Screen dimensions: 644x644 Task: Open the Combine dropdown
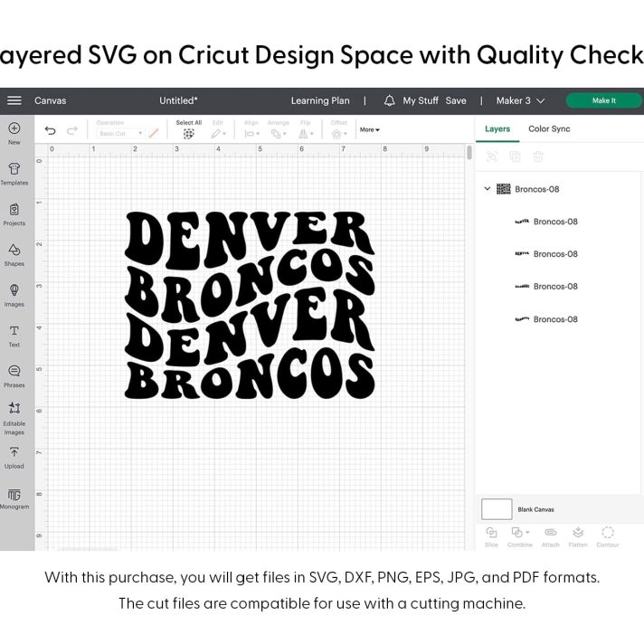pyautogui.click(x=520, y=536)
